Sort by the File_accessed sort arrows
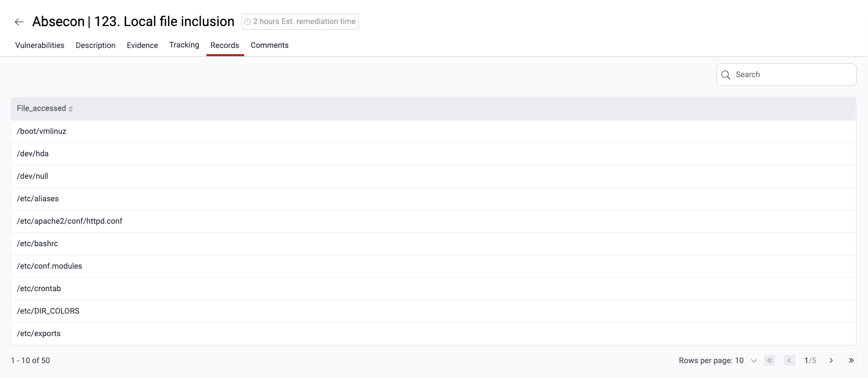Screen dimensions: 868x378 click(x=71, y=109)
